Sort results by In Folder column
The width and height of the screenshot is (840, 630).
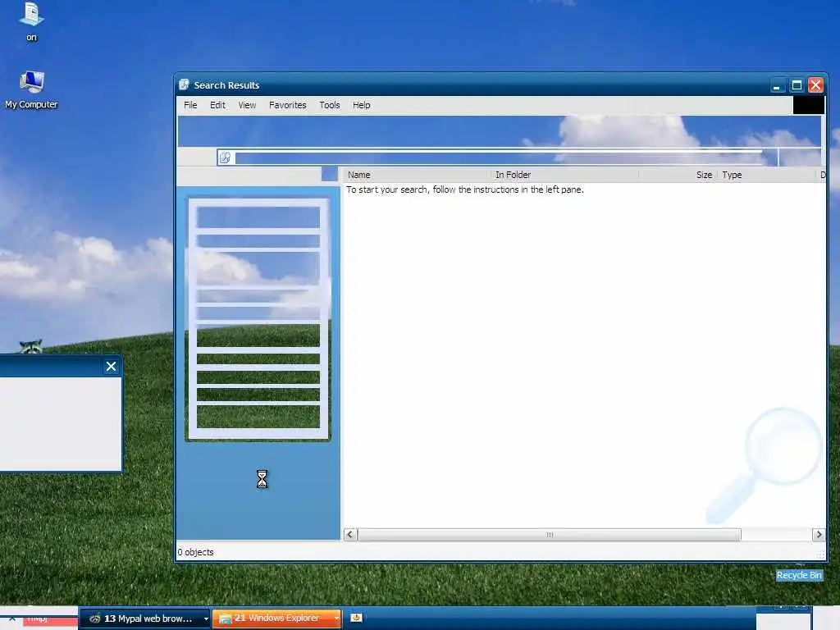[564, 175]
